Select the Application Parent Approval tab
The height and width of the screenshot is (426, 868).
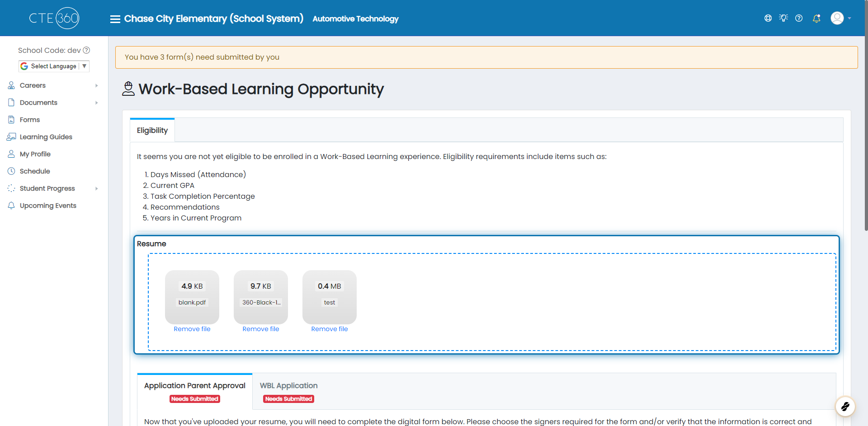click(x=195, y=392)
